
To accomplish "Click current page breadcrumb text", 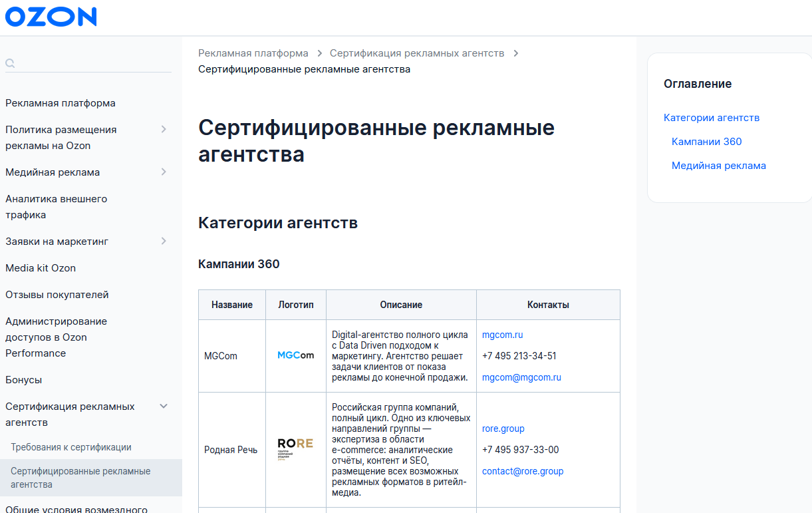I will pos(304,69).
